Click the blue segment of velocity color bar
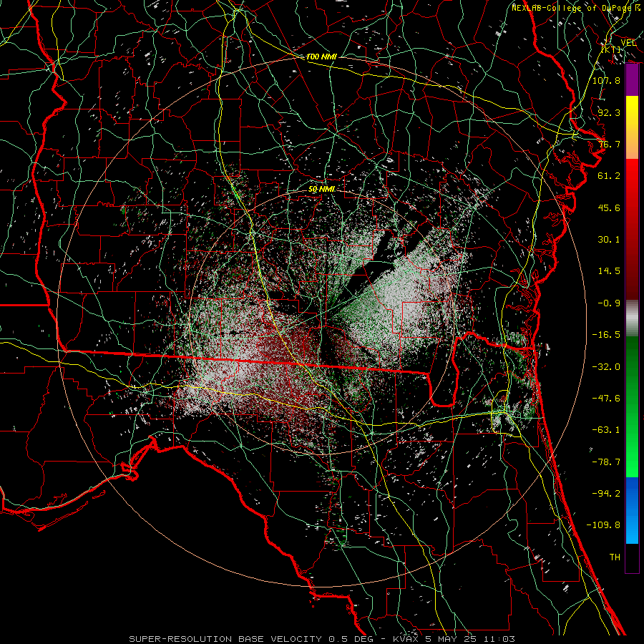Image resolution: width=644 pixels, height=644 pixels. coord(632,510)
